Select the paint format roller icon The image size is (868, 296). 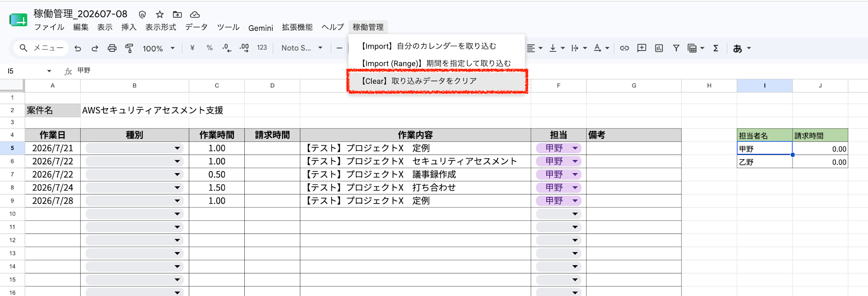[129, 48]
